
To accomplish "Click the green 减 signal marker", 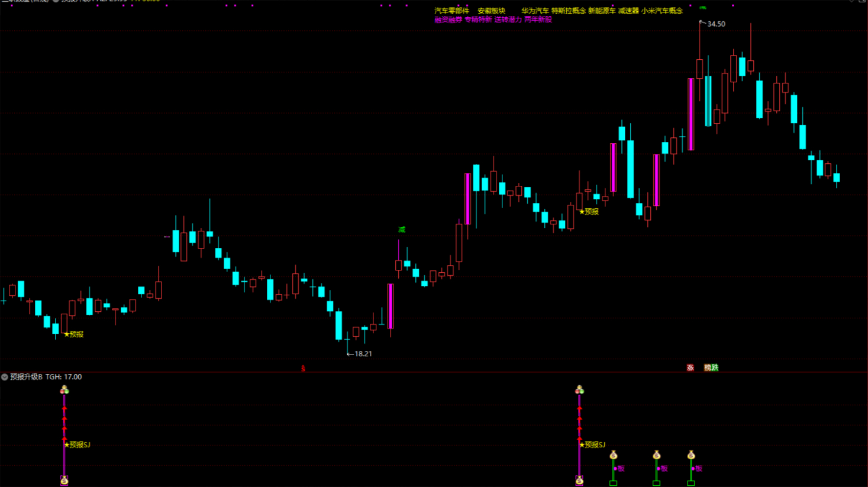I will (402, 230).
